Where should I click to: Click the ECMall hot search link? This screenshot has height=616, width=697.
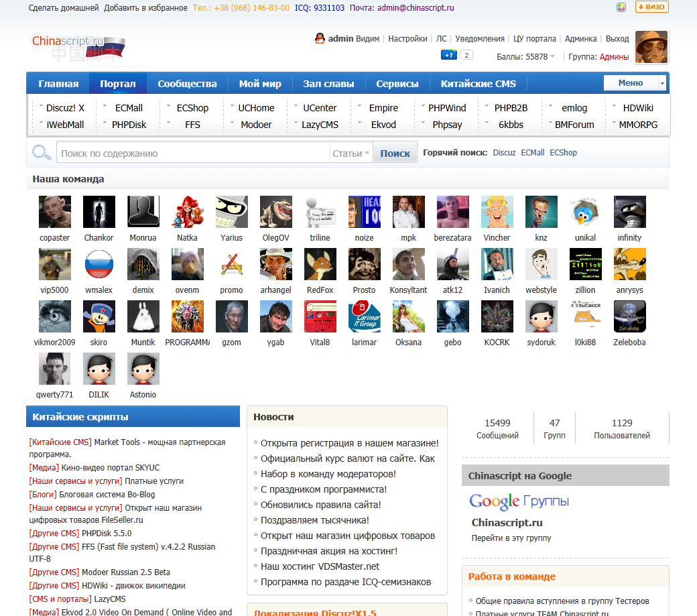pos(533,152)
